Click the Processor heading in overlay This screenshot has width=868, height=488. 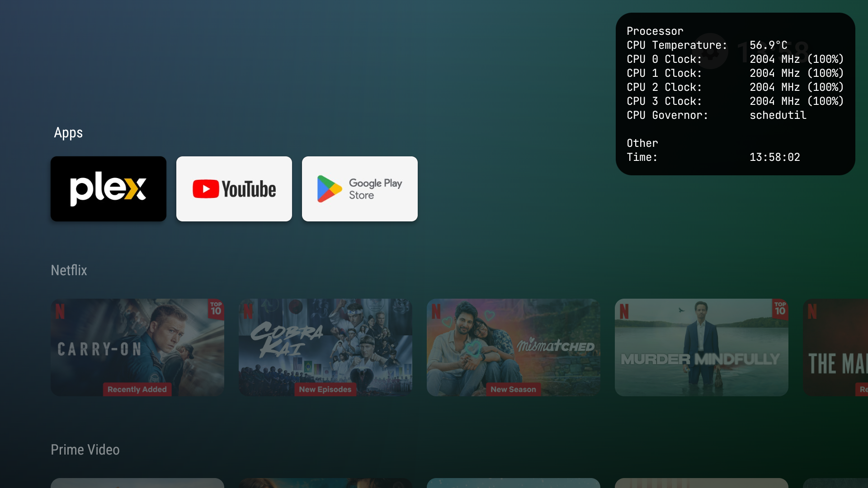click(x=655, y=31)
